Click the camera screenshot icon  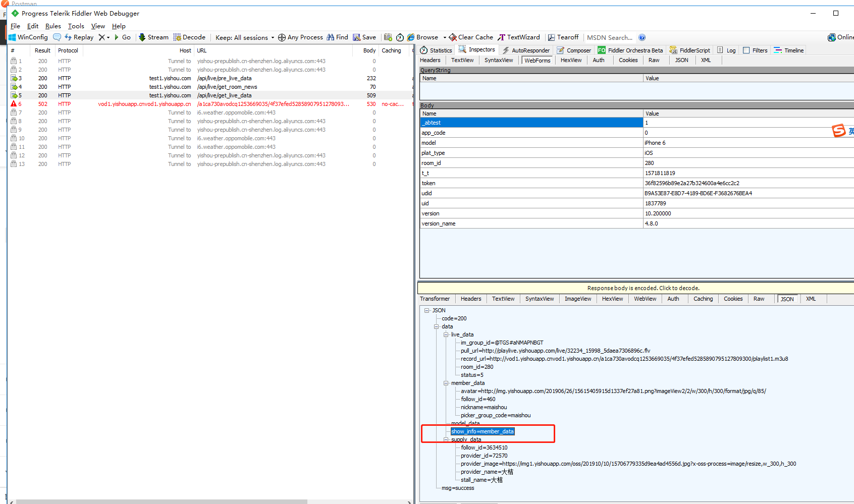pos(388,37)
